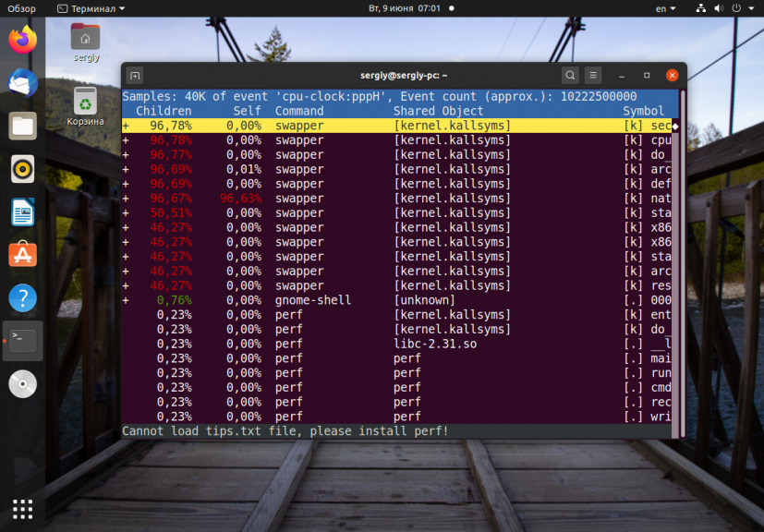Open Thunderbird mail from the dock
Screen dimensions: 764x532
pos(23,83)
